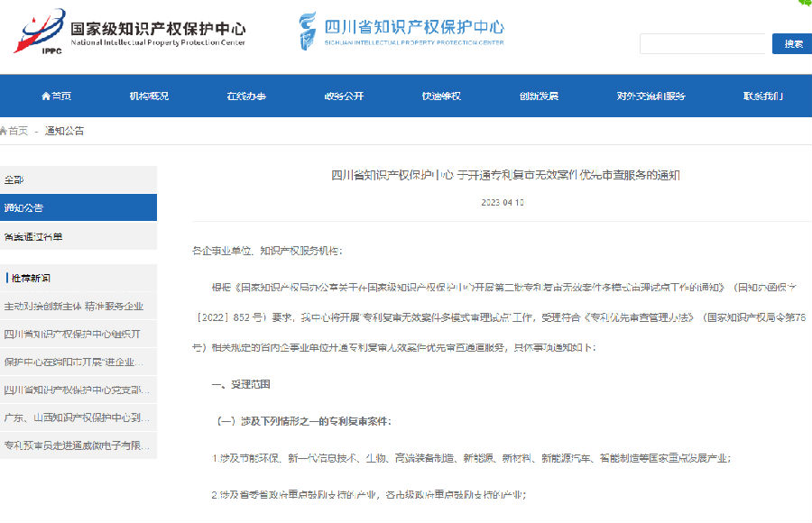
Task: Select 政务公开 in the navigation bar
Action: pos(344,96)
